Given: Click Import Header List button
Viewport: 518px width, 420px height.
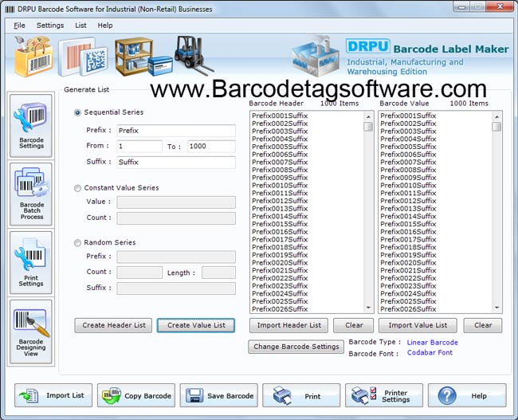Looking at the screenshot, I should tap(288, 325).
